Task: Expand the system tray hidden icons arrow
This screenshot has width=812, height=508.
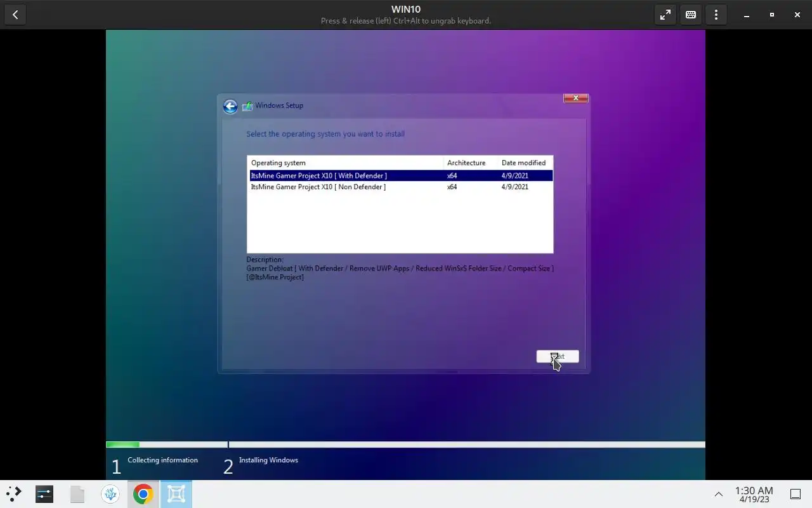Action: click(x=719, y=494)
